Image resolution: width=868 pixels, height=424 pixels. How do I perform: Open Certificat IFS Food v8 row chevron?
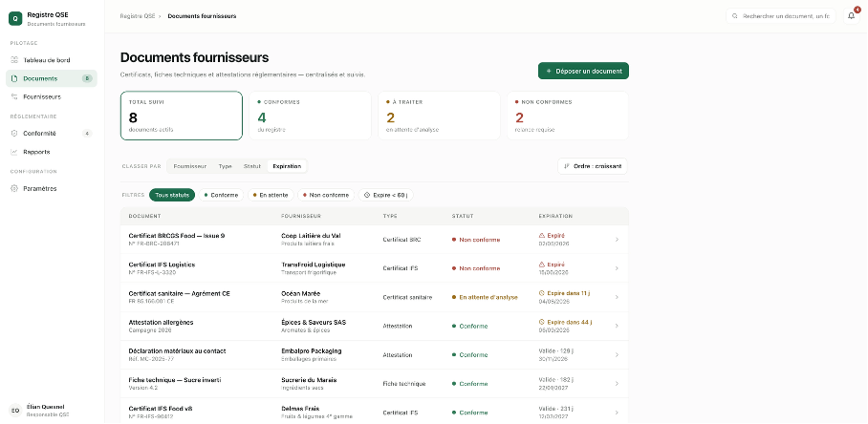(617, 412)
